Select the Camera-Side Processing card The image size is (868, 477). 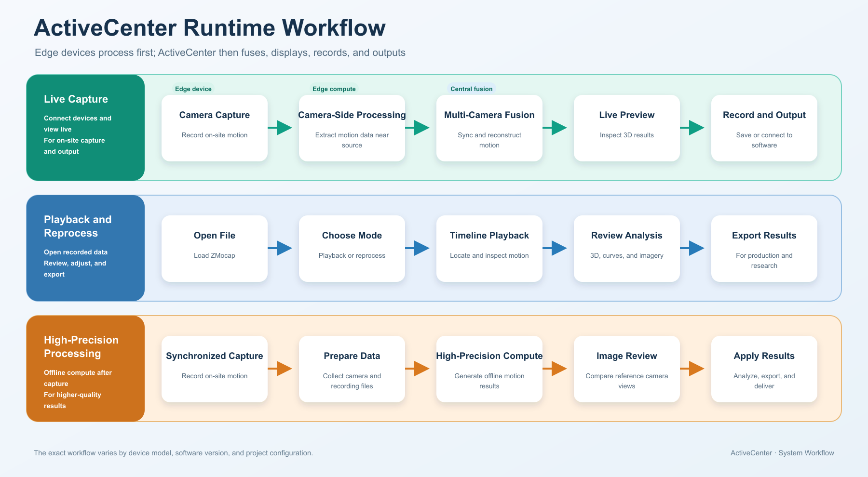click(352, 128)
